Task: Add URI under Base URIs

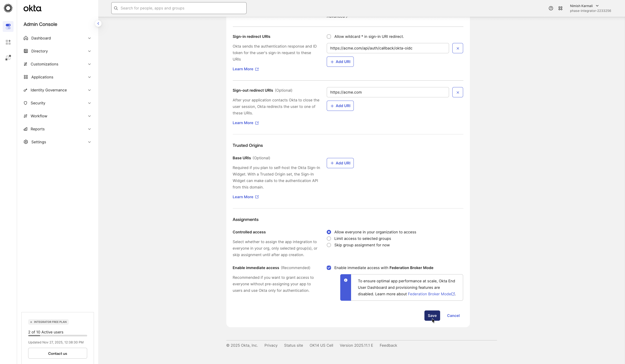Action: (x=340, y=163)
